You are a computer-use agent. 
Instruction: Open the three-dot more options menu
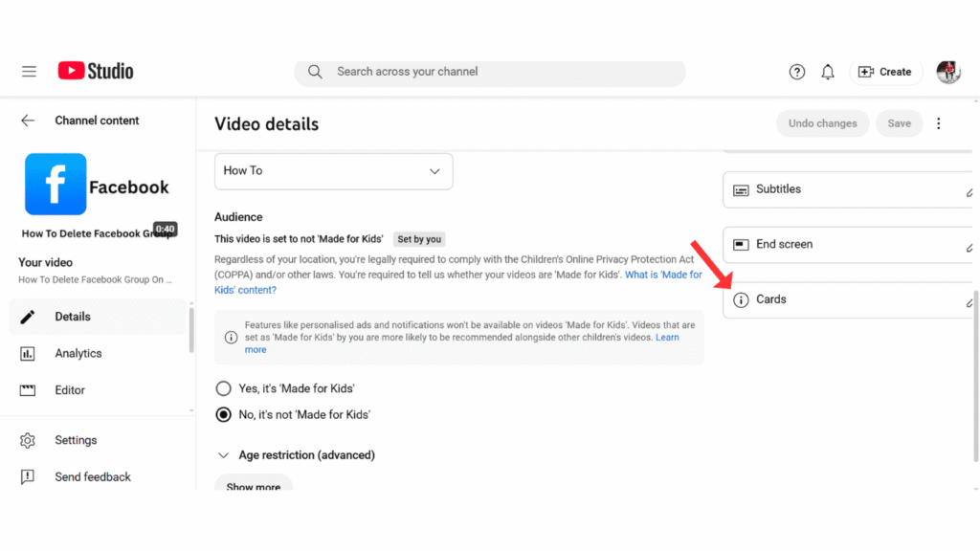(x=938, y=123)
